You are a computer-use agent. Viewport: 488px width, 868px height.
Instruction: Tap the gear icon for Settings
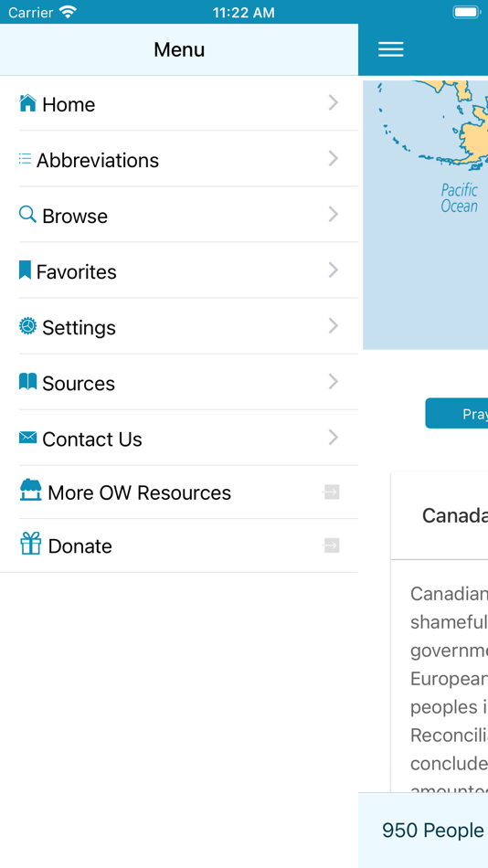click(27, 326)
